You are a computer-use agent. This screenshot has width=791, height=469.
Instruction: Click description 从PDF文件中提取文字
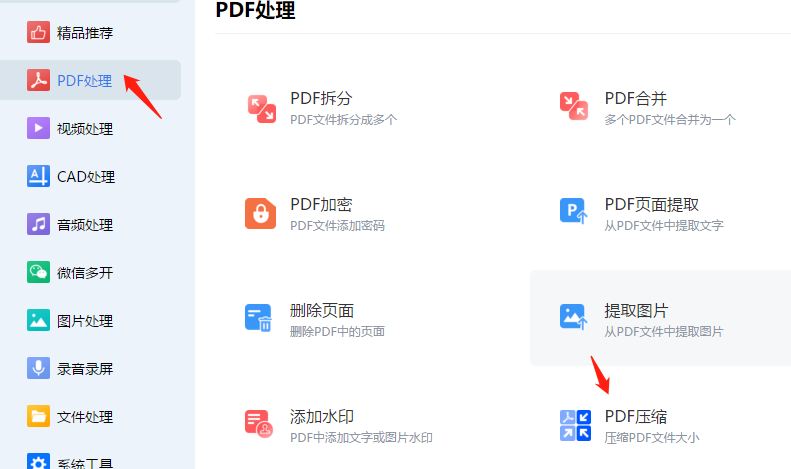point(664,226)
